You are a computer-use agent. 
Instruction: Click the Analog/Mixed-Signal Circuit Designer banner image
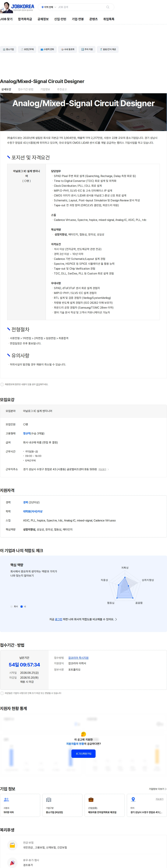click(83, 112)
